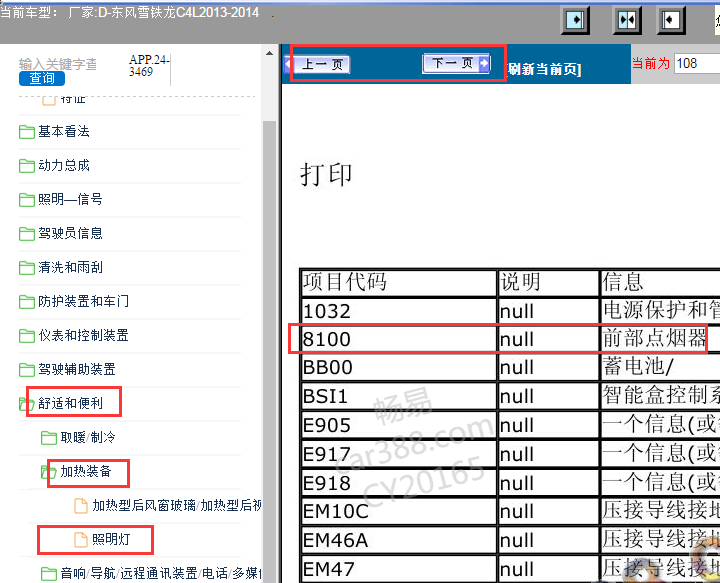Select table cell 8100
This screenshot has width=720, height=583.
click(399, 339)
